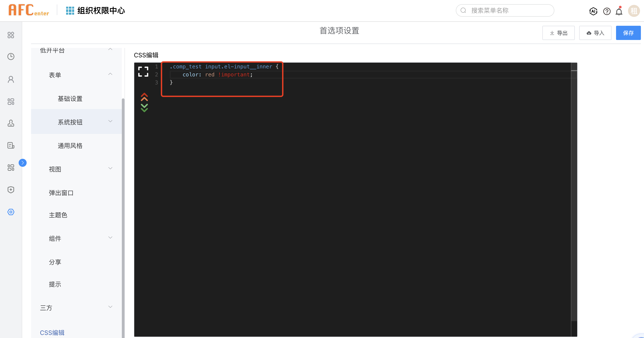The image size is (644, 338).
Task: Click the red double up-arrow icon
Action: (144, 97)
